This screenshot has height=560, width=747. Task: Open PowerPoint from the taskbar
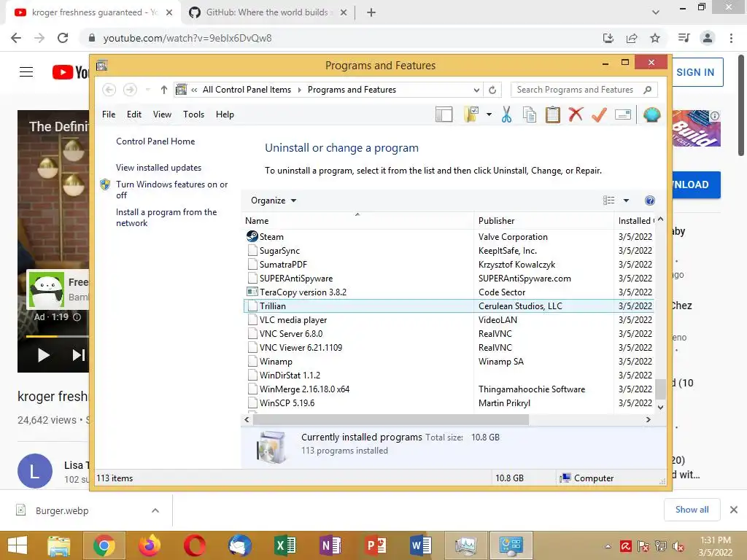[376, 545]
